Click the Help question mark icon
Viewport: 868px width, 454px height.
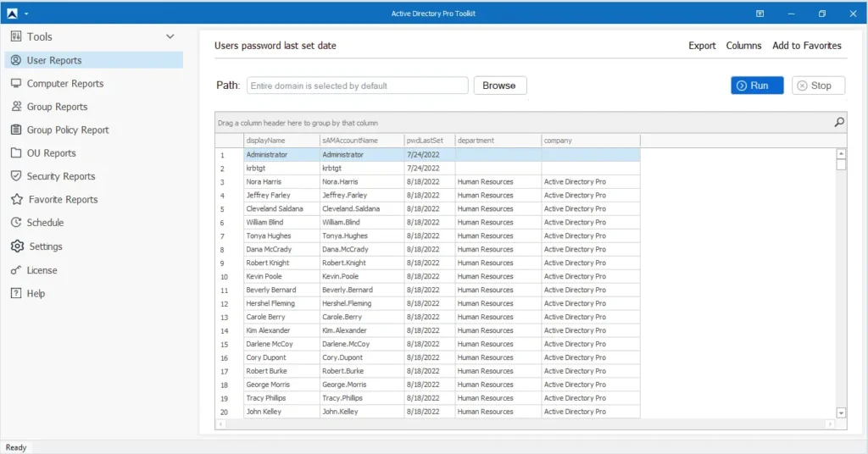click(x=16, y=293)
